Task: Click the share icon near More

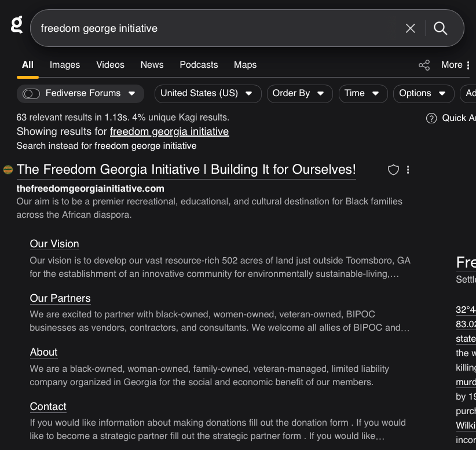Action: pyautogui.click(x=424, y=65)
